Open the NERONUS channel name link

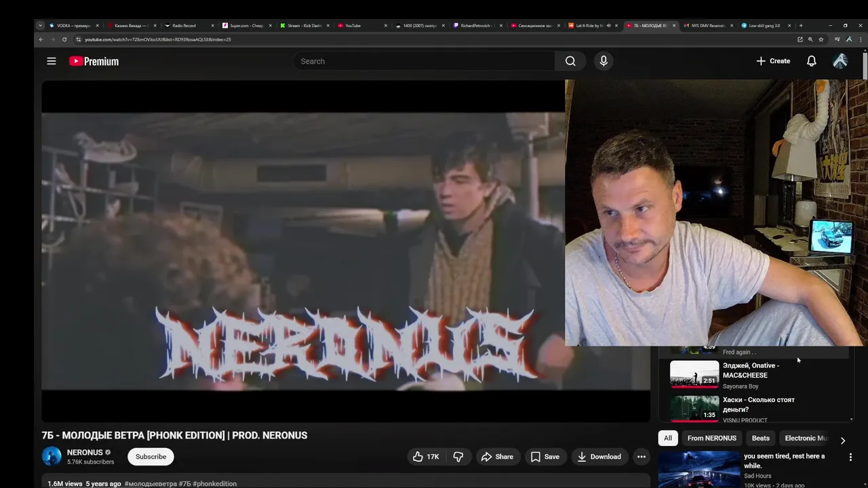(85, 452)
